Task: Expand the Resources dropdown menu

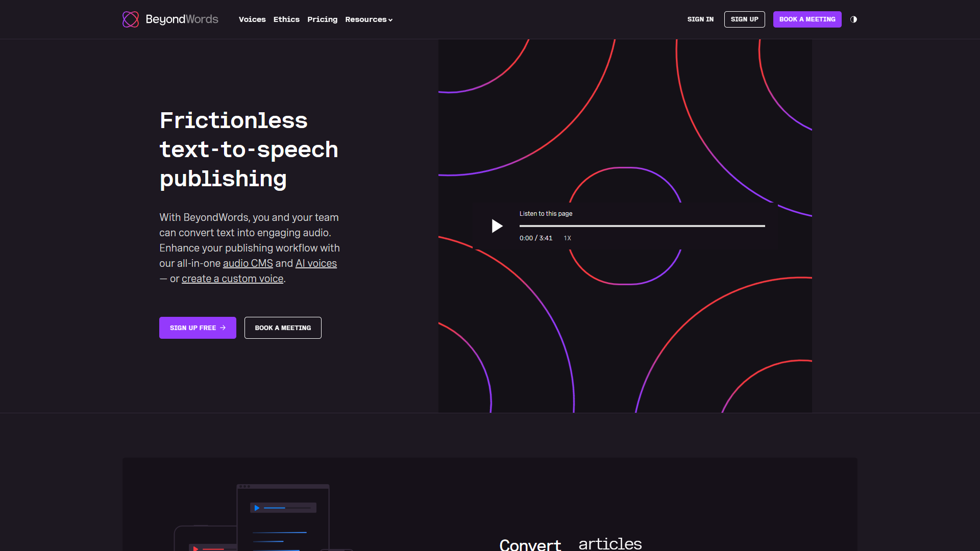Action: tap(369, 19)
